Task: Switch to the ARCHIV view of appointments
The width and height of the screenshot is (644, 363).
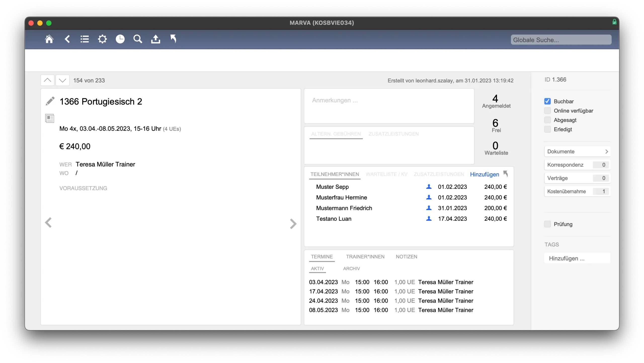Action: [351, 268]
